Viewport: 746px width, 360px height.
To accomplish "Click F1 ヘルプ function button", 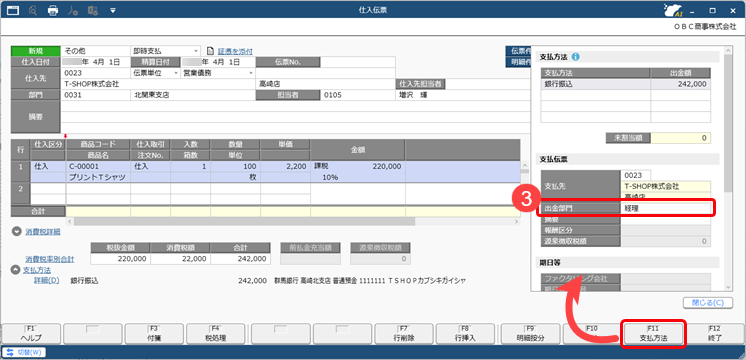I will pos(31,334).
